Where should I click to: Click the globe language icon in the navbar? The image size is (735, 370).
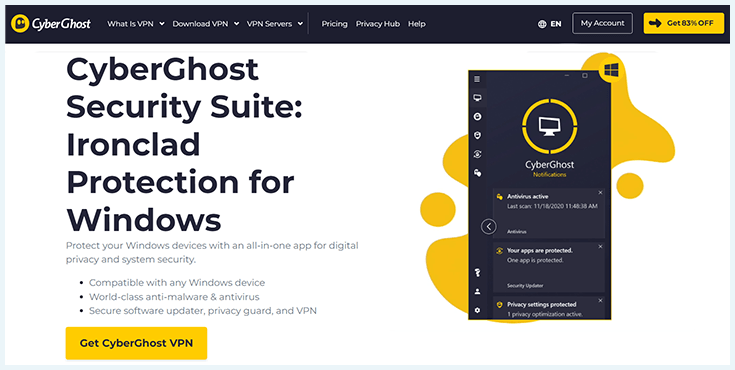pyautogui.click(x=542, y=24)
